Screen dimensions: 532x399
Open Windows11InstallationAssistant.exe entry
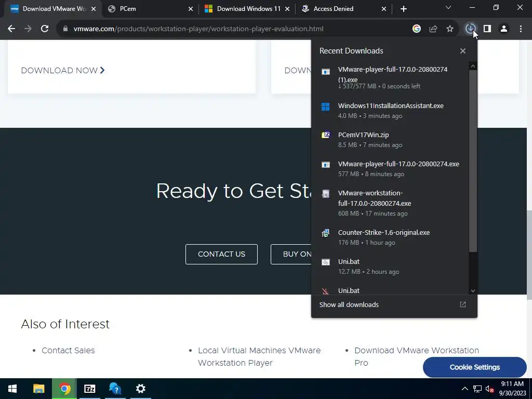[x=390, y=110]
